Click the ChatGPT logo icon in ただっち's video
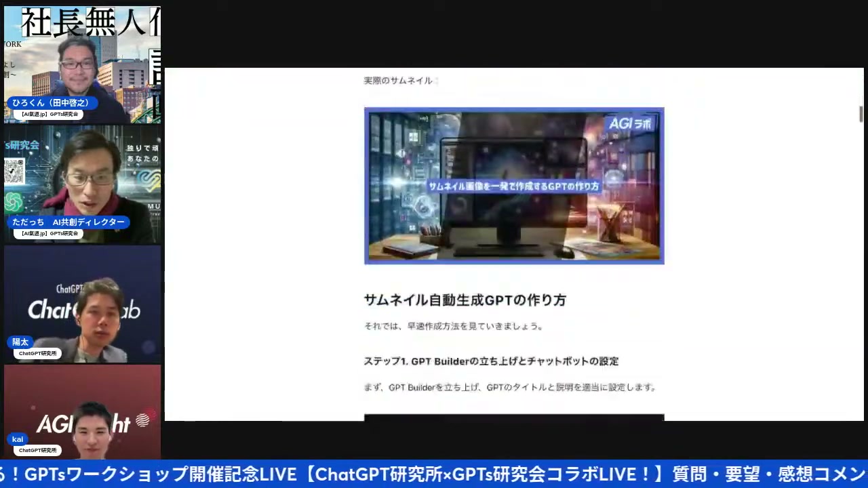Screen dimensions: 868x488 pyautogui.click(x=13, y=201)
